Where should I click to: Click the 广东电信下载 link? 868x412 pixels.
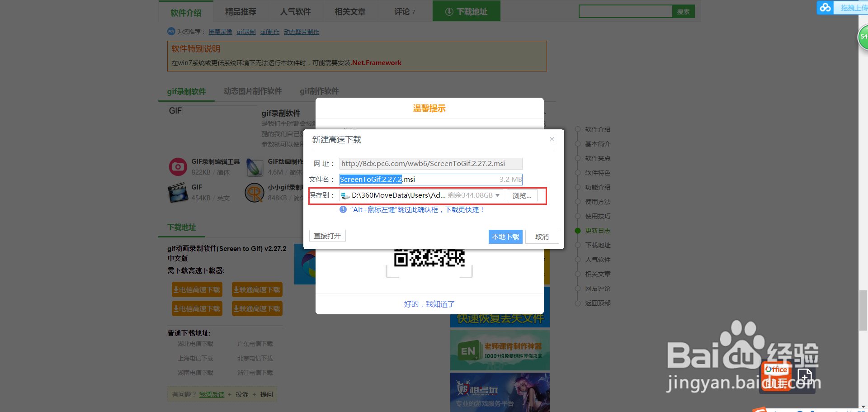pos(255,344)
